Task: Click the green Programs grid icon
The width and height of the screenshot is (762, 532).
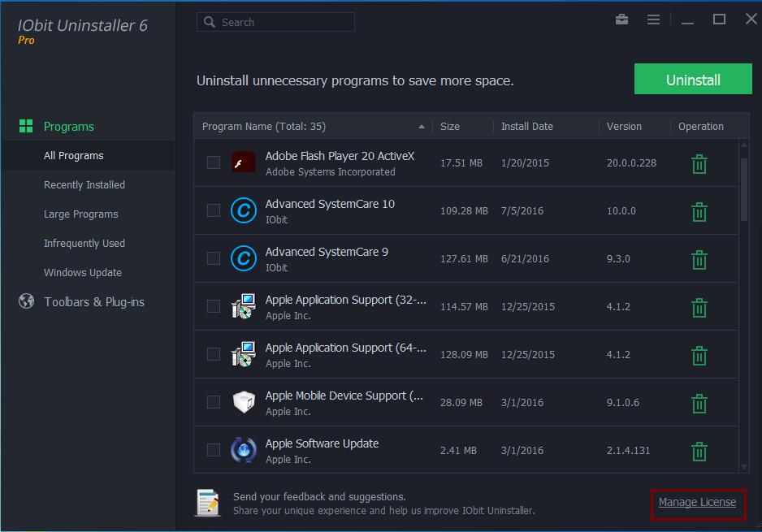Action: [x=26, y=127]
